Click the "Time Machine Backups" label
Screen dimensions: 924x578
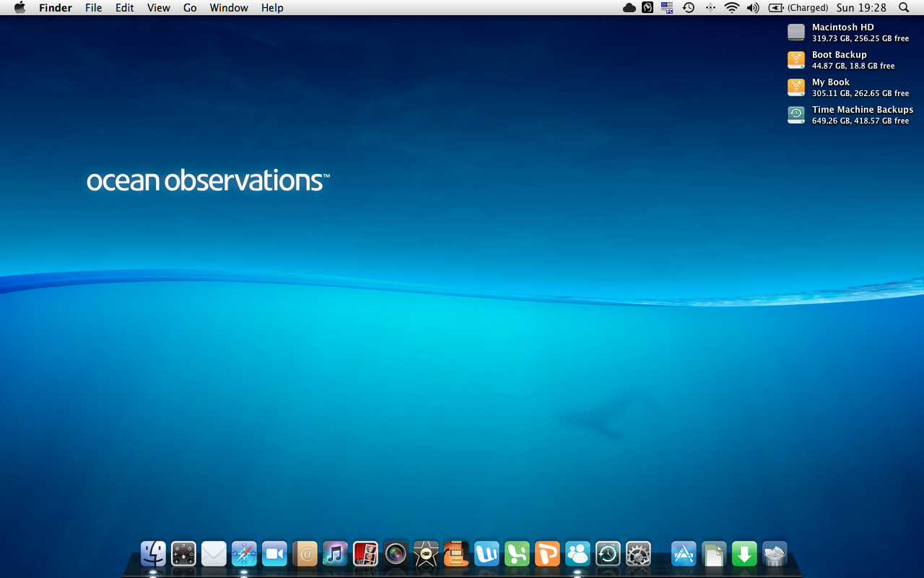pos(863,110)
